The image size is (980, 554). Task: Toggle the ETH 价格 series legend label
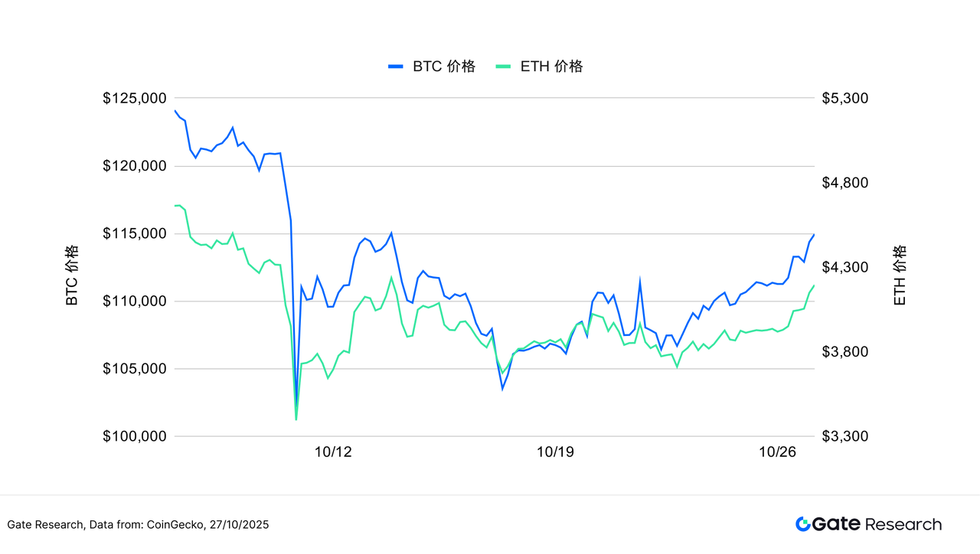pyautogui.click(x=551, y=67)
